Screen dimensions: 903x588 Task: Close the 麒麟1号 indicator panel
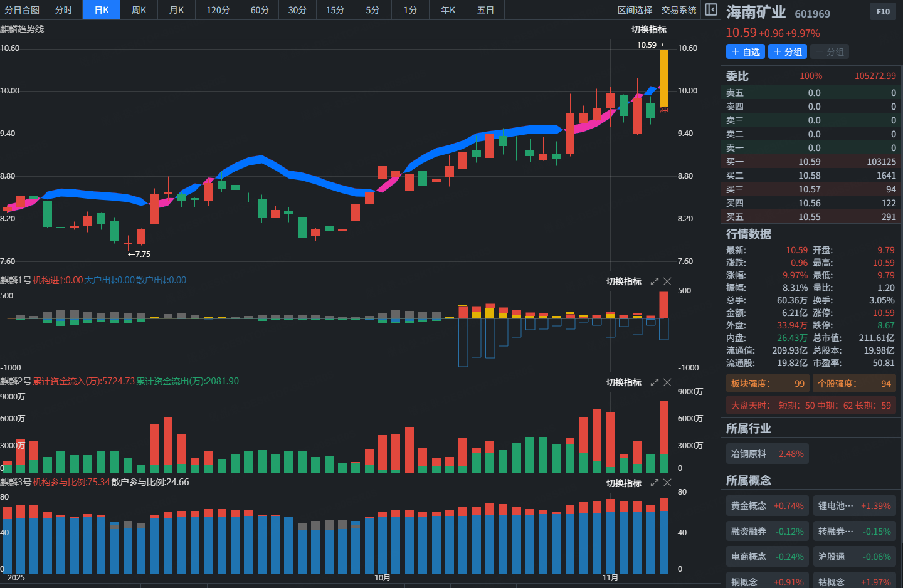click(667, 281)
